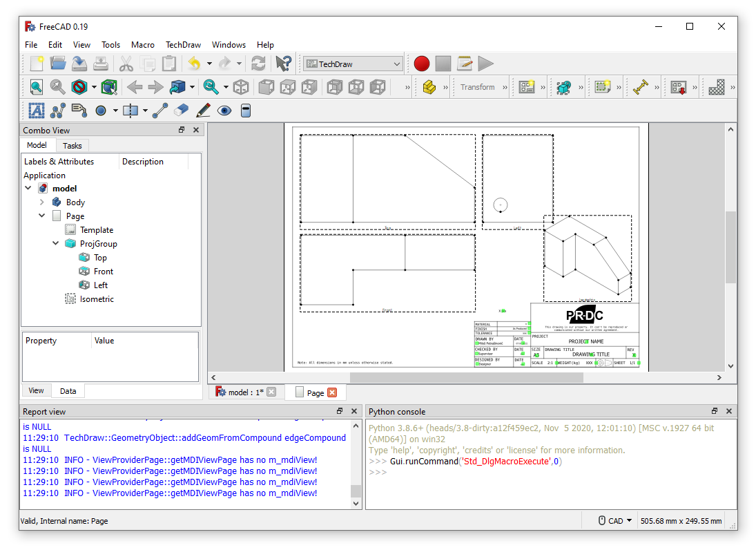Open the CAD navigation style dropdown
756x550 pixels.
tap(614, 521)
